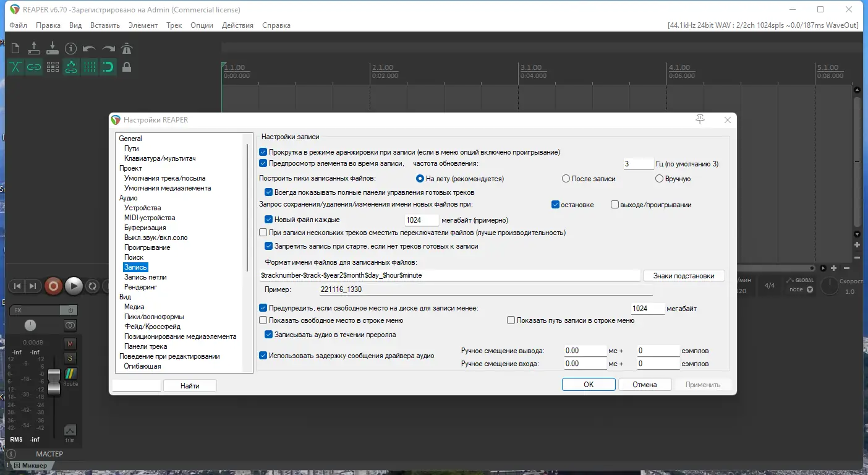Zoom in horizontally with plus icon

[834, 268]
